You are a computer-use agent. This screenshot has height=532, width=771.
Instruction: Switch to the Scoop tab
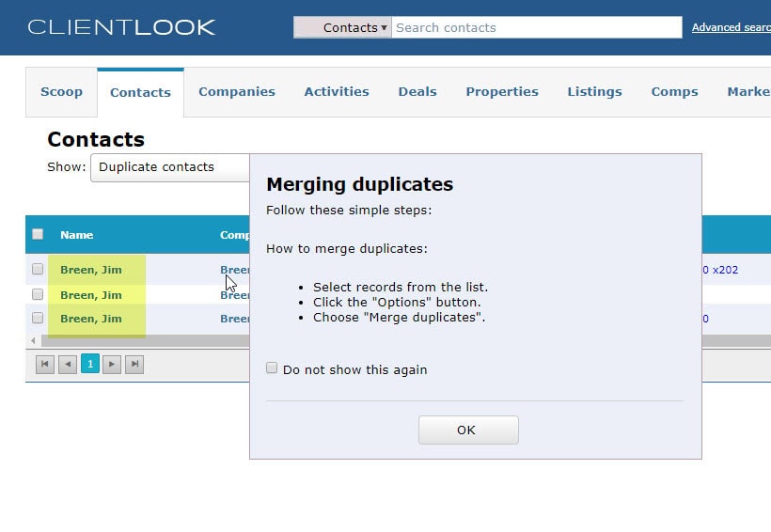click(x=61, y=92)
